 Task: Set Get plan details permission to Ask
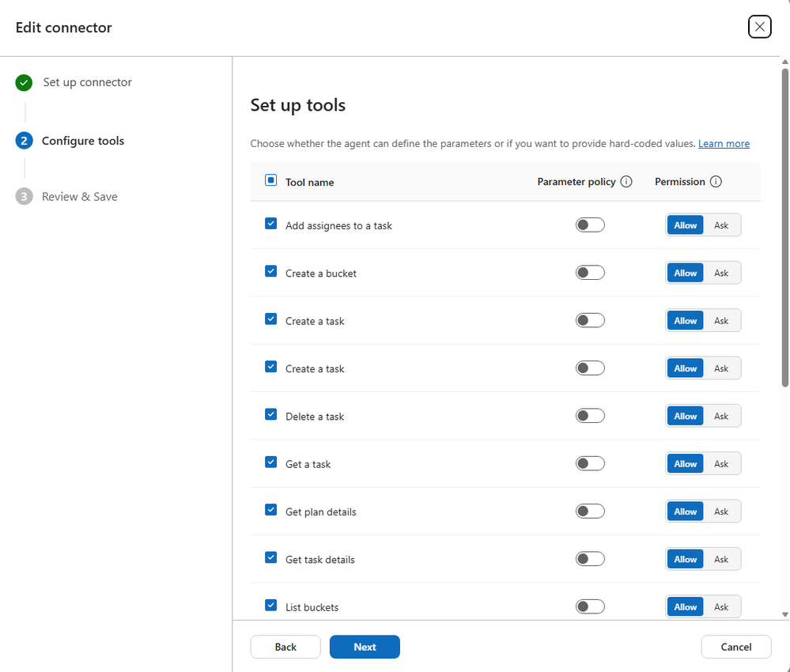point(721,512)
